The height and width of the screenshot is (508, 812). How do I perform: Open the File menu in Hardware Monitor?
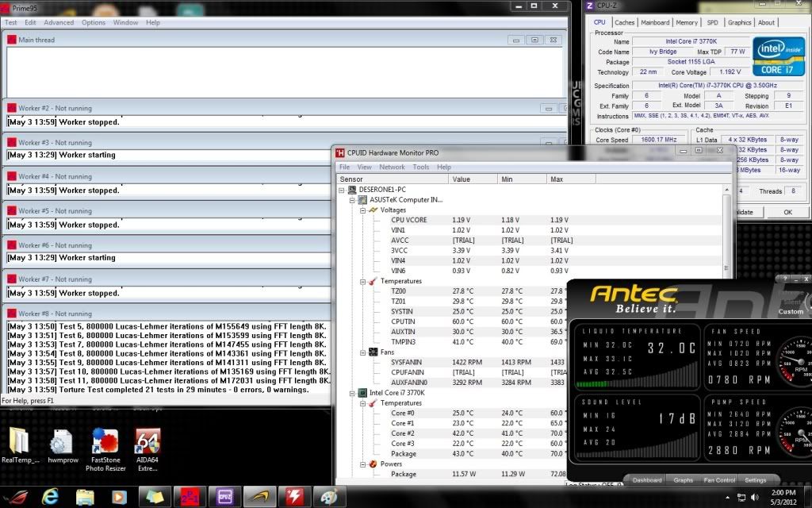point(344,167)
